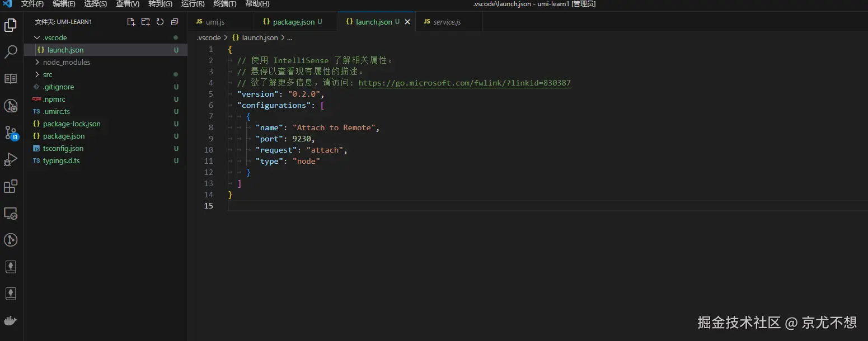Screen dimensions: 868x341
Task: Open the 编辑(E) menu
Action: point(64,4)
